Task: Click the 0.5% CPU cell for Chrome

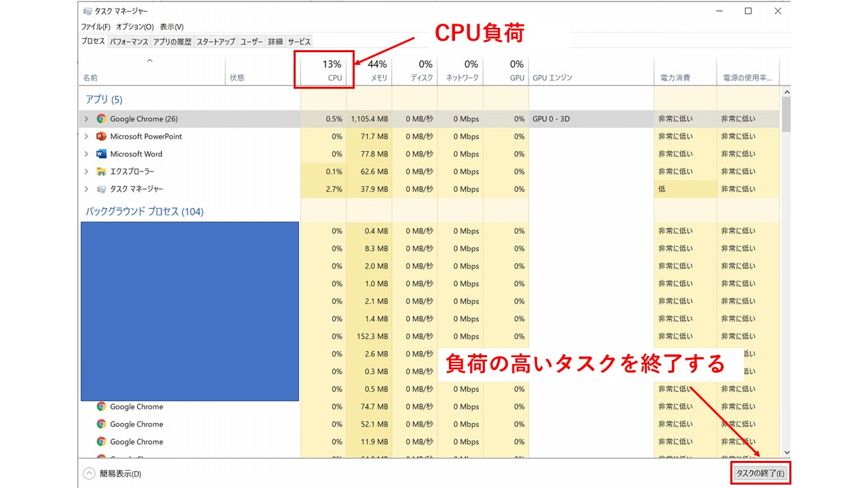Action: tap(323, 119)
